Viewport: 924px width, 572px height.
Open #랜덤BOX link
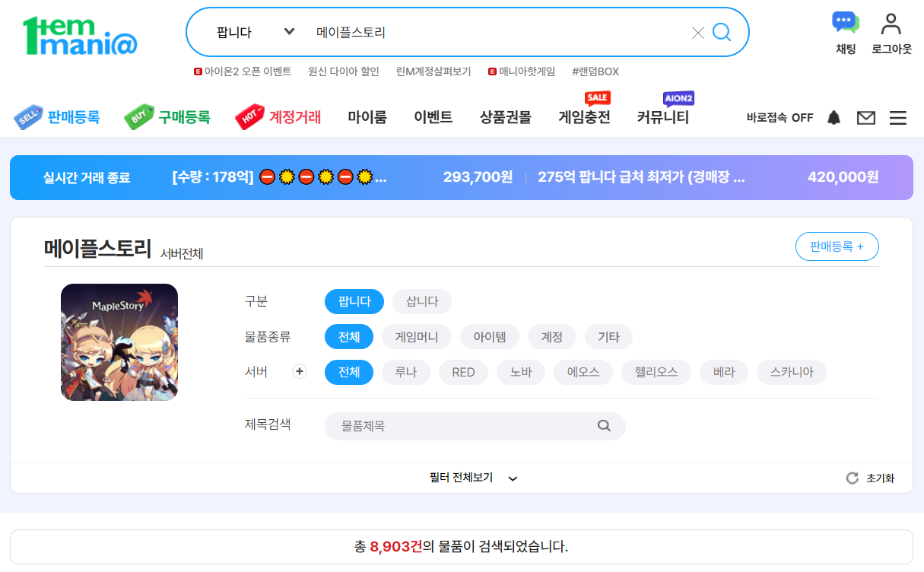595,71
